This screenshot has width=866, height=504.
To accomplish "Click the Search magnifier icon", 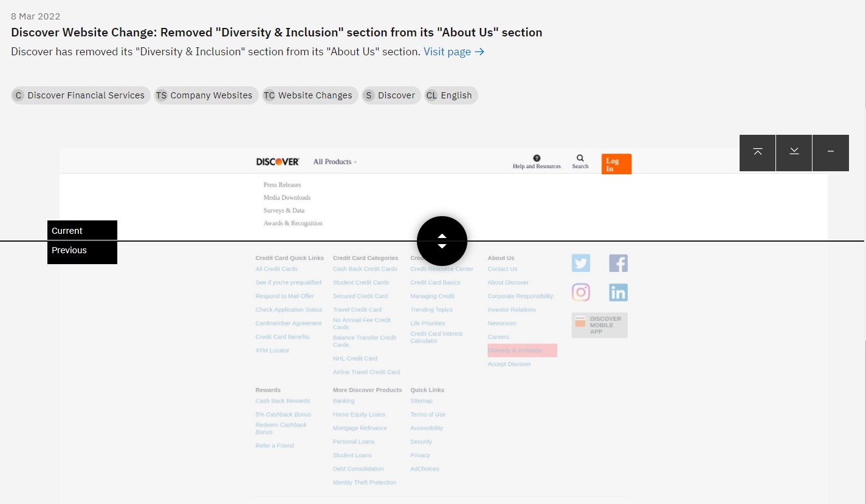I will click(x=580, y=158).
